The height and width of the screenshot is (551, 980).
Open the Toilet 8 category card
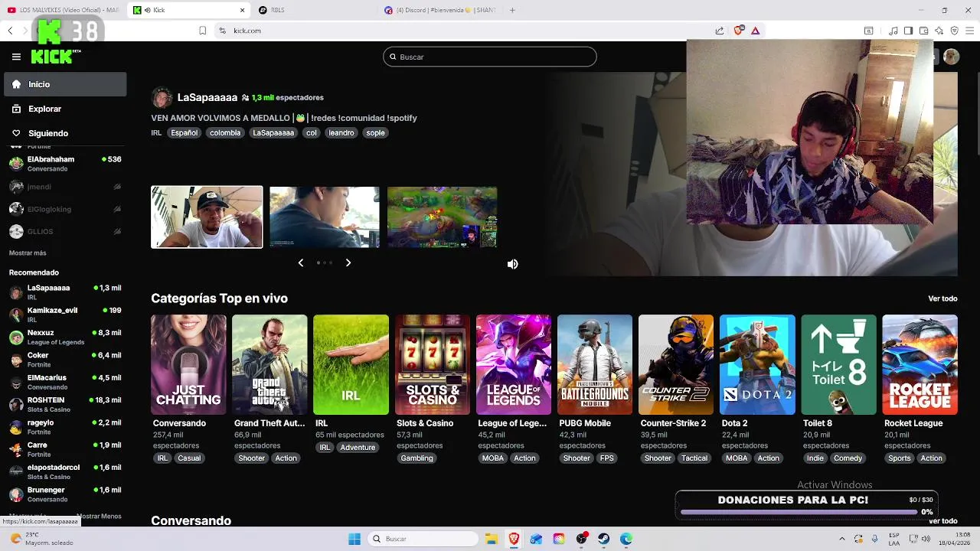click(x=838, y=365)
